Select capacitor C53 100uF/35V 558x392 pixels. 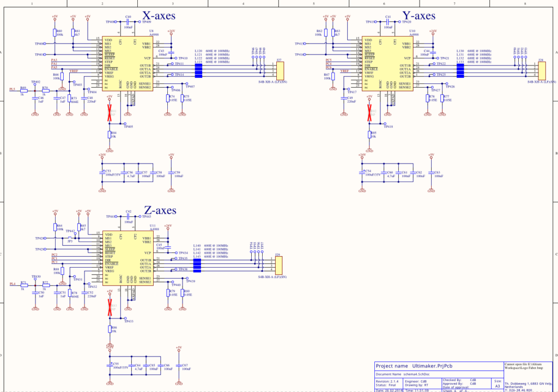coord(102,173)
